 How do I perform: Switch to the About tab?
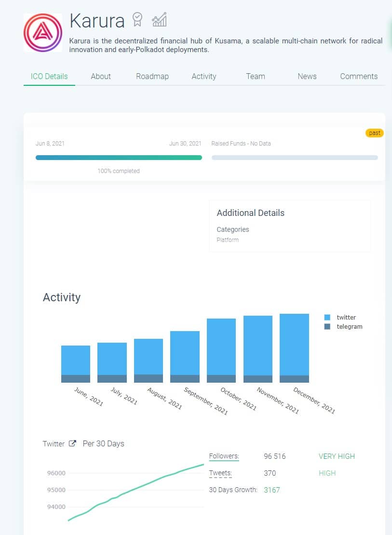pos(101,76)
